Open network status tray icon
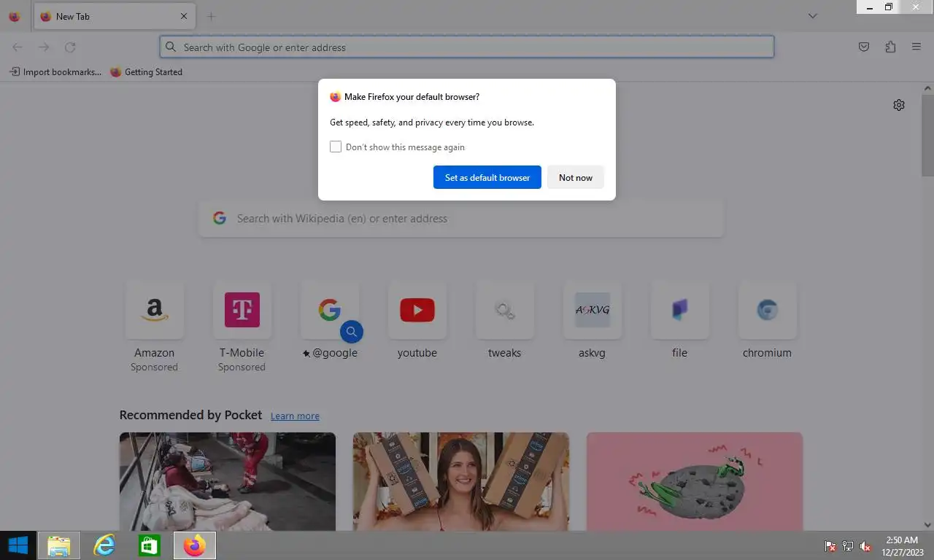The height and width of the screenshot is (560, 934). [x=848, y=546]
